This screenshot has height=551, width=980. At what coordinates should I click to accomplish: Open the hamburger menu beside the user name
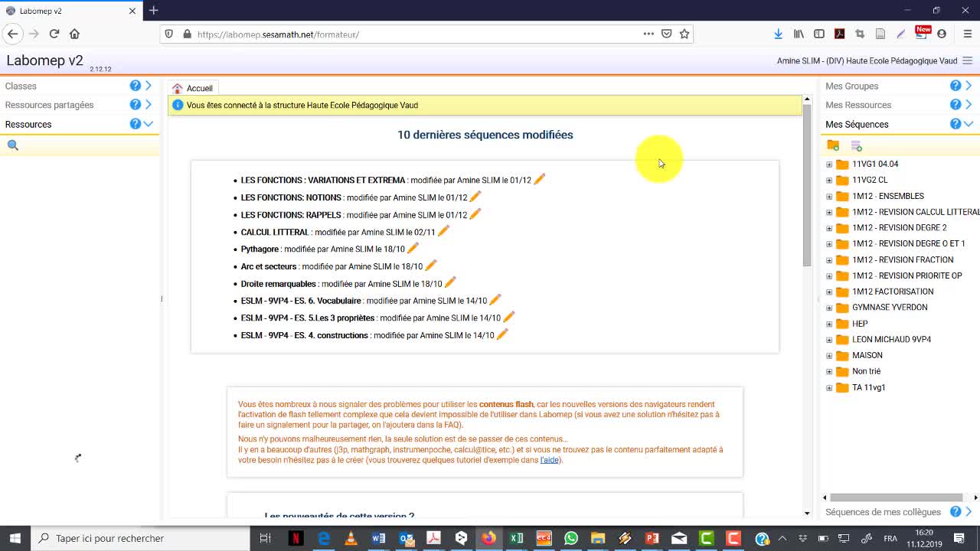coord(968,61)
